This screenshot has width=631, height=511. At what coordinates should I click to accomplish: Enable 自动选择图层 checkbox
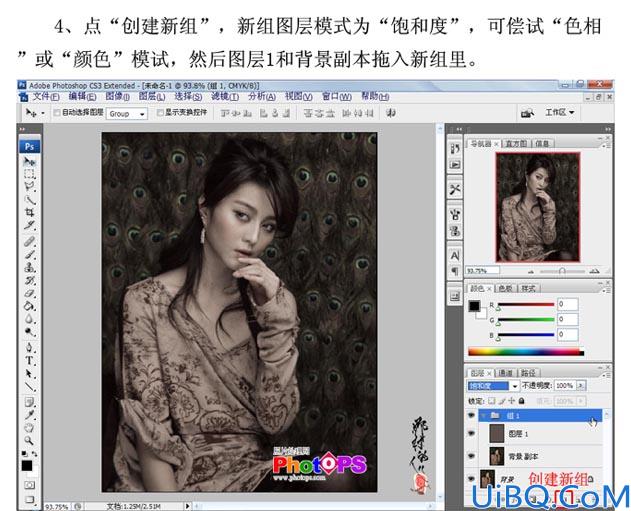pos(57,113)
